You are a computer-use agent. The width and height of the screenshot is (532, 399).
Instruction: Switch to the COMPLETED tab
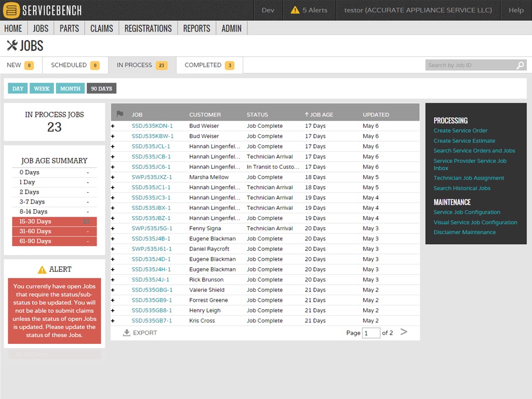pos(209,65)
